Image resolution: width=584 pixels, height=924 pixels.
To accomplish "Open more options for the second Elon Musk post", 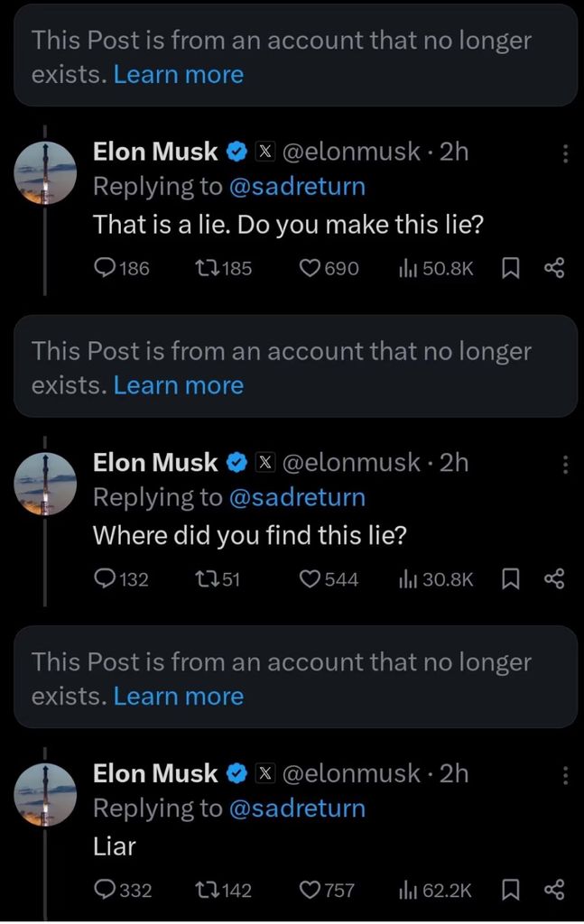I will pos(565,466).
